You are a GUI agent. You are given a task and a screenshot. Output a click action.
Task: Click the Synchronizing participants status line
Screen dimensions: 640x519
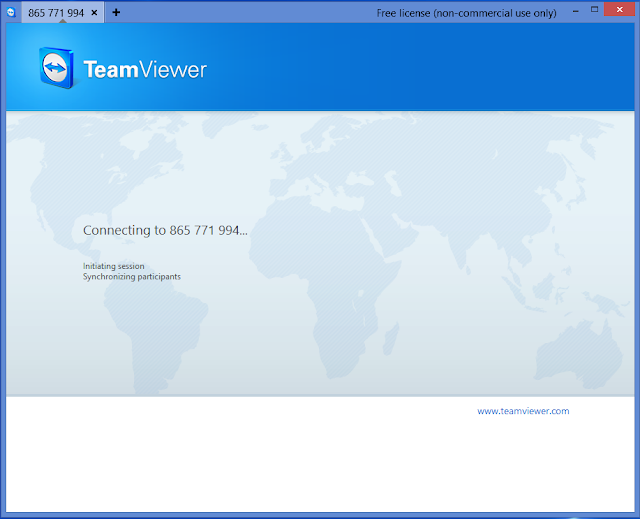(x=131, y=277)
